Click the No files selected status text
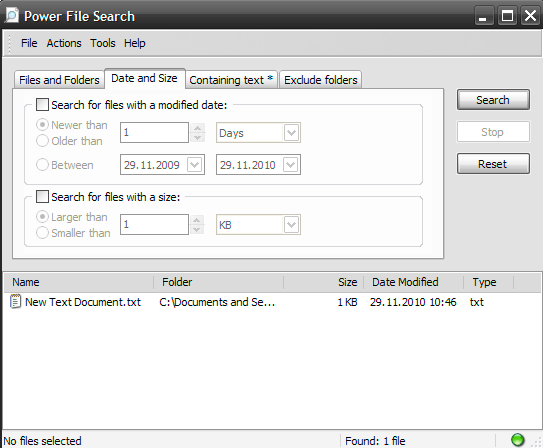 coord(42,441)
